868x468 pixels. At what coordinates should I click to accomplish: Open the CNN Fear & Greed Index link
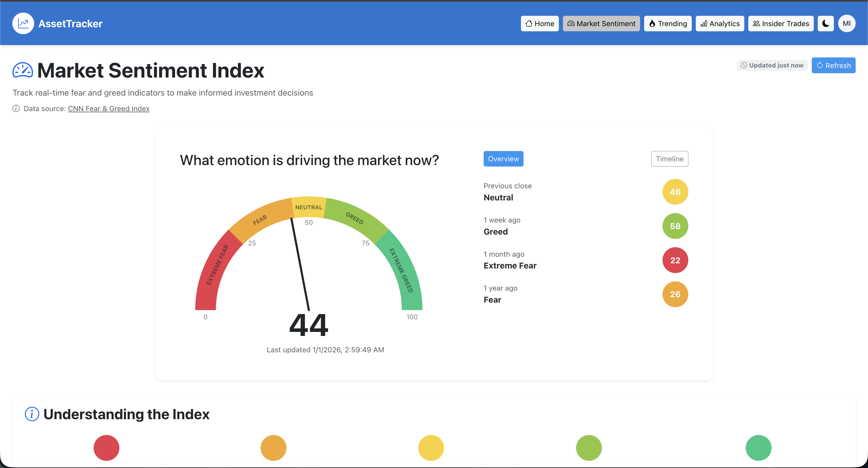point(108,109)
